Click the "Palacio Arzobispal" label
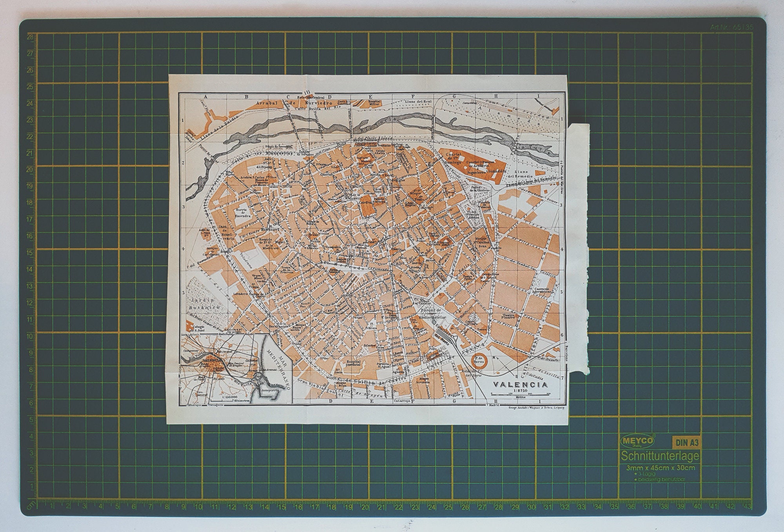The height and width of the screenshot is (532, 784). click(x=379, y=200)
